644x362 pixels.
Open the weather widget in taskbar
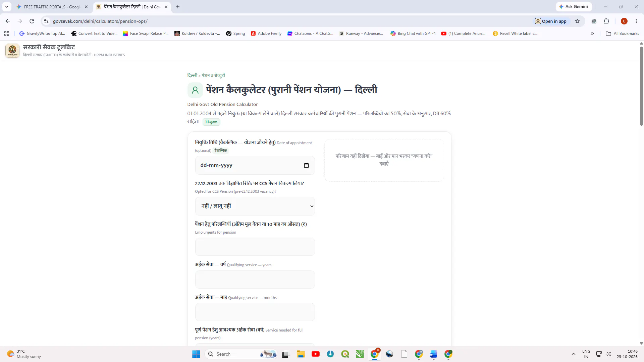(24, 354)
